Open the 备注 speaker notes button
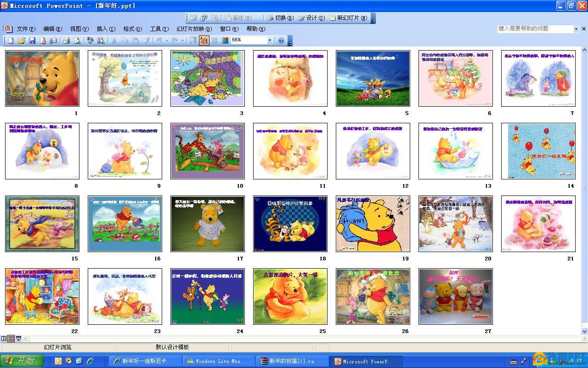The image size is (588, 368). 242,18
